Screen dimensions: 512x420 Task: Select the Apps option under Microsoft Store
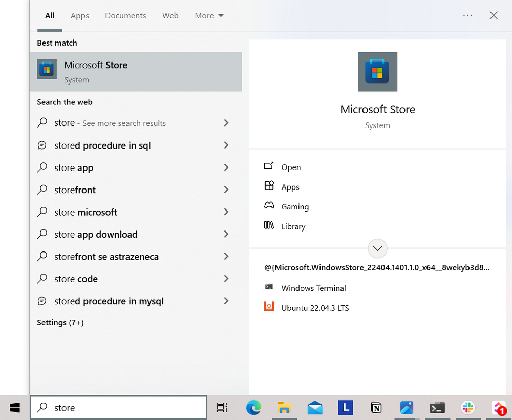tap(290, 186)
